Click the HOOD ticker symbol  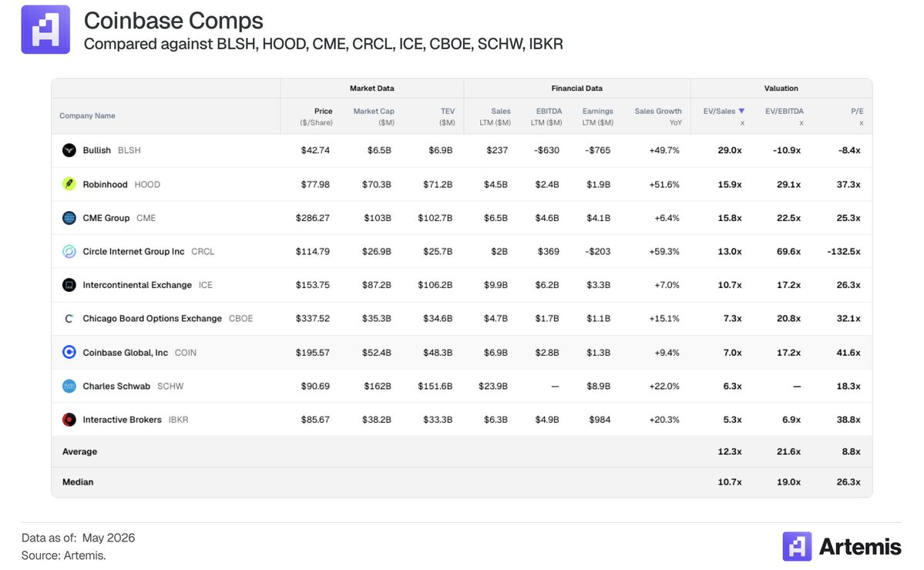[147, 184]
